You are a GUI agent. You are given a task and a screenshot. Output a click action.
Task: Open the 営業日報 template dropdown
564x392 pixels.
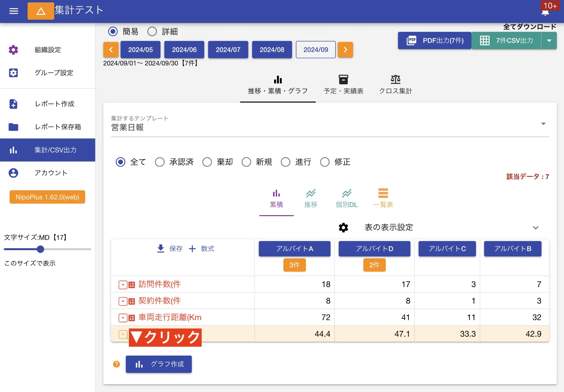click(x=543, y=124)
